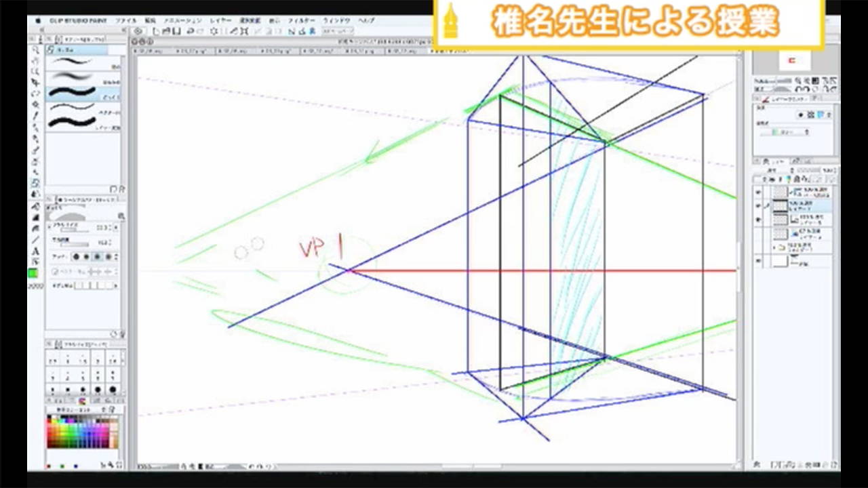The height and width of the screenshot is (488, 868).
Task: Toggle visibility of the bottom paper layer
Action: point(759,261)
